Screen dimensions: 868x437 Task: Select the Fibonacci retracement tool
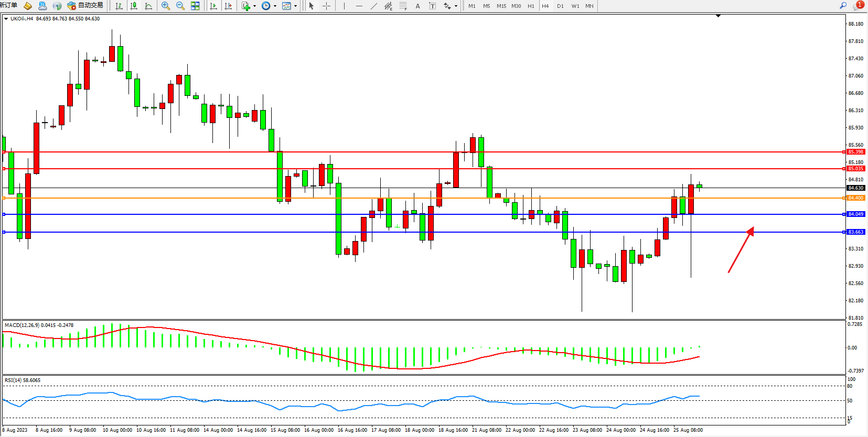click(403, 6)
